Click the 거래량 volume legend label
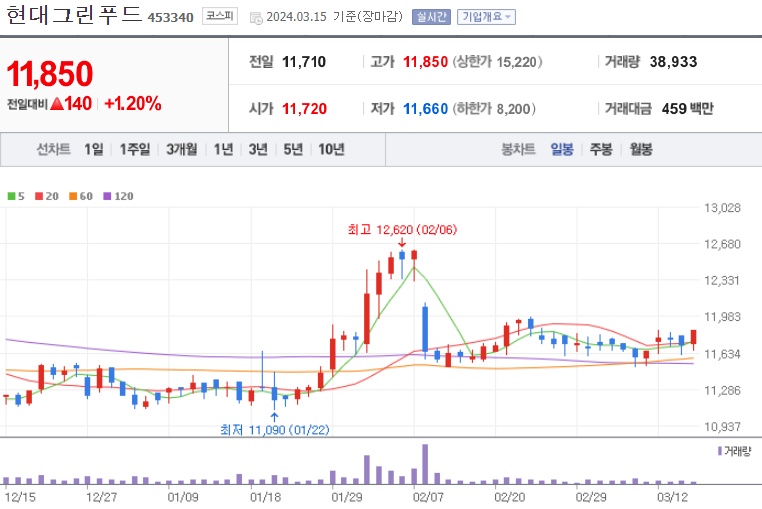Image resolution: width=762 pixels, height=509 pixels. click(x=734, y=451)
